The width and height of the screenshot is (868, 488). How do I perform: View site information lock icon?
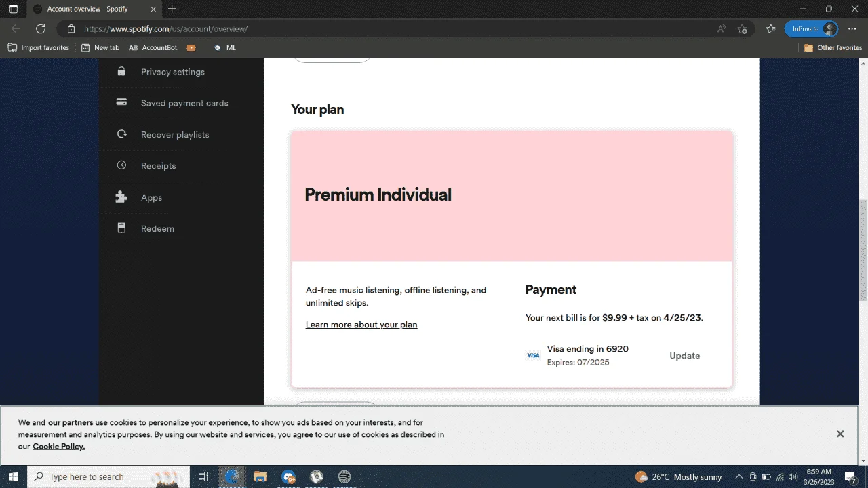pyautogui.click(x=71, y=29)
